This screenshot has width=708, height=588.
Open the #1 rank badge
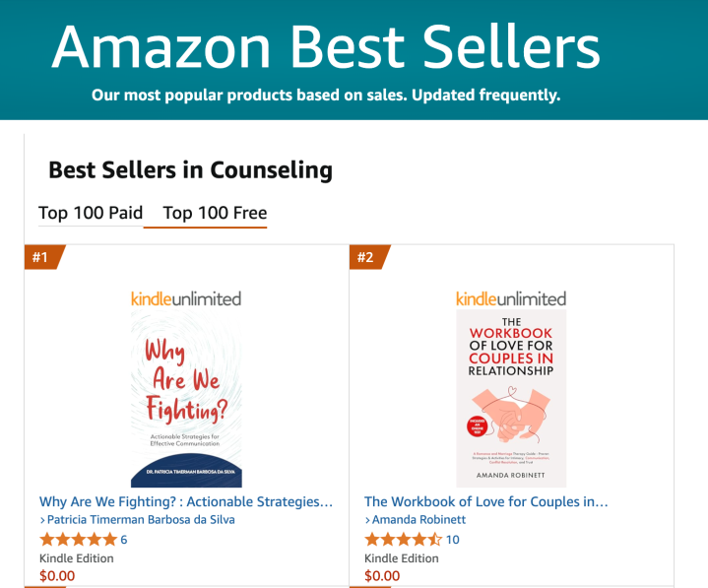click(41, 258)
